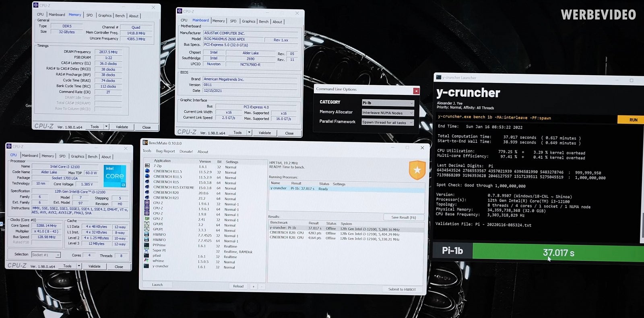Click the GPU-Z icon in BenchMate's list

[147, 219]
